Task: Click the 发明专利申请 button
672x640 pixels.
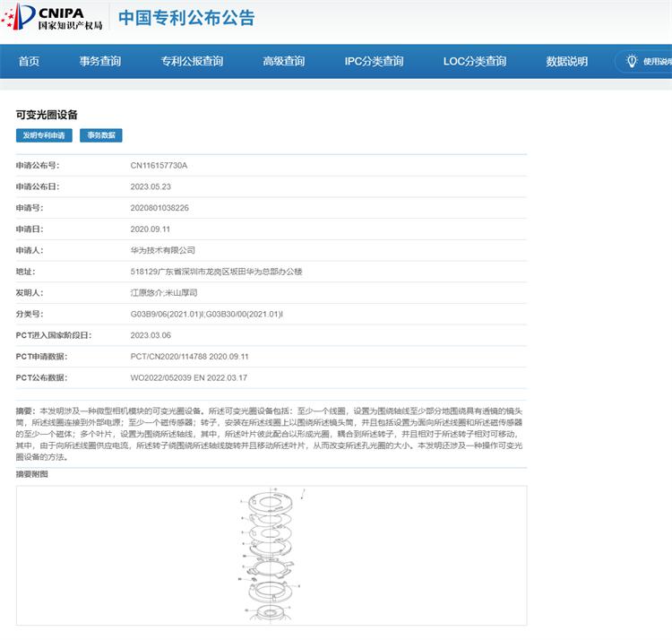Action: click(44, 135)
